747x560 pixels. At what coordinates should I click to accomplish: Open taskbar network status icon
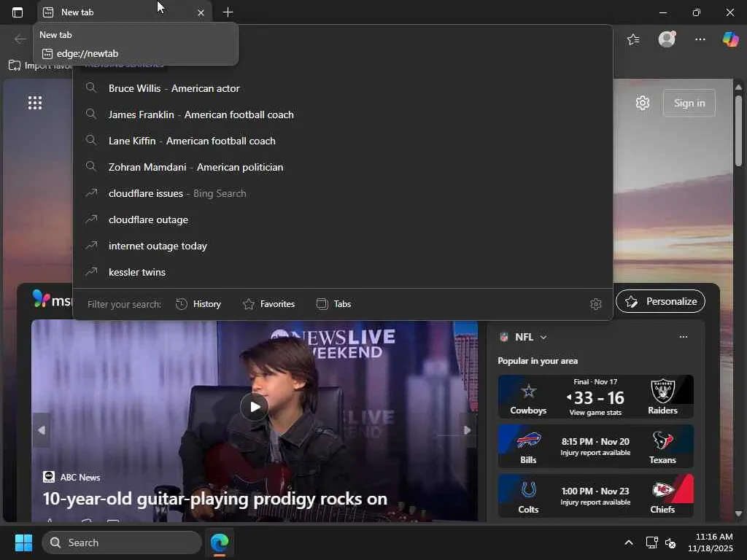pyautogui.click(x=651, y=542)
